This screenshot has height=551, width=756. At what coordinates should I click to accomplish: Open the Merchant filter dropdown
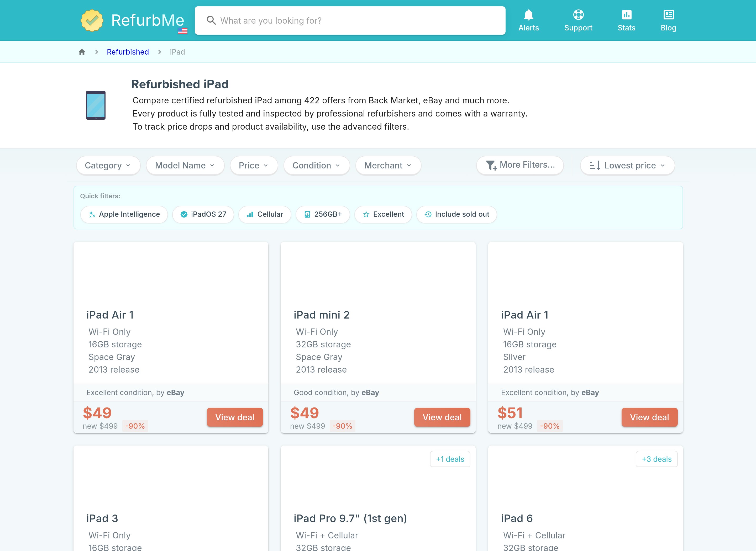click(x=388, y=166)
